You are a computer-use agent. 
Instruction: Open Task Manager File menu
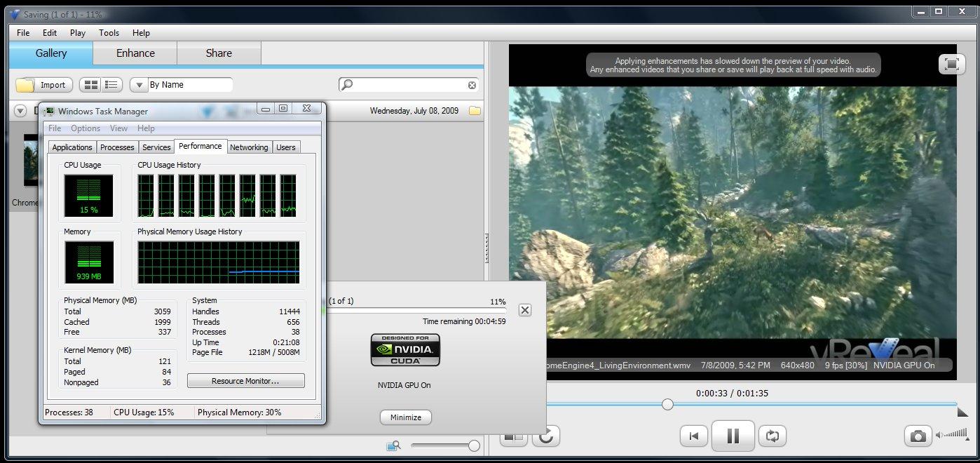(x=55, y=128)
